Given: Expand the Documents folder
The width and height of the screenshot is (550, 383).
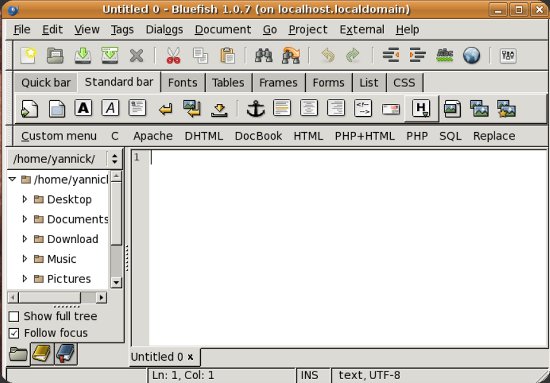Looking at the screenshot, I should pyautogui.click(x=25, y=219).
